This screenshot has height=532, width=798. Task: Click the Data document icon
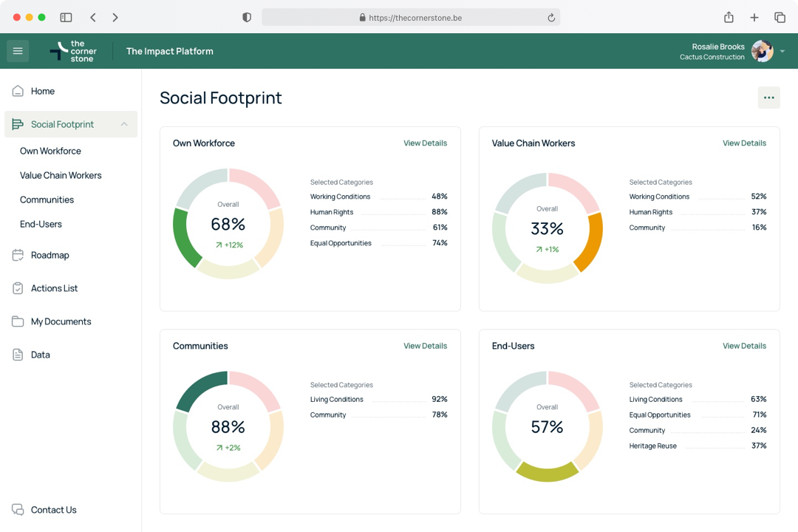(x=18, y=355)
